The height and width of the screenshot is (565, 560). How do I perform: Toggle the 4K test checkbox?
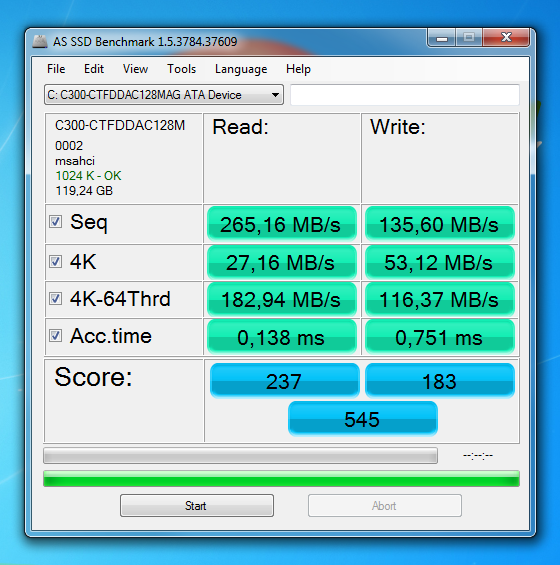click(55, 262)
